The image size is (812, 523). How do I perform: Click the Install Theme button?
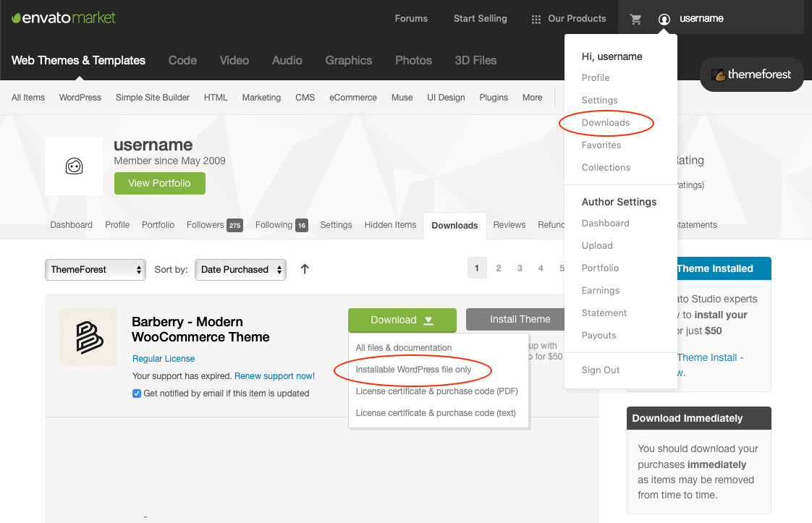(x=516, y=320)
